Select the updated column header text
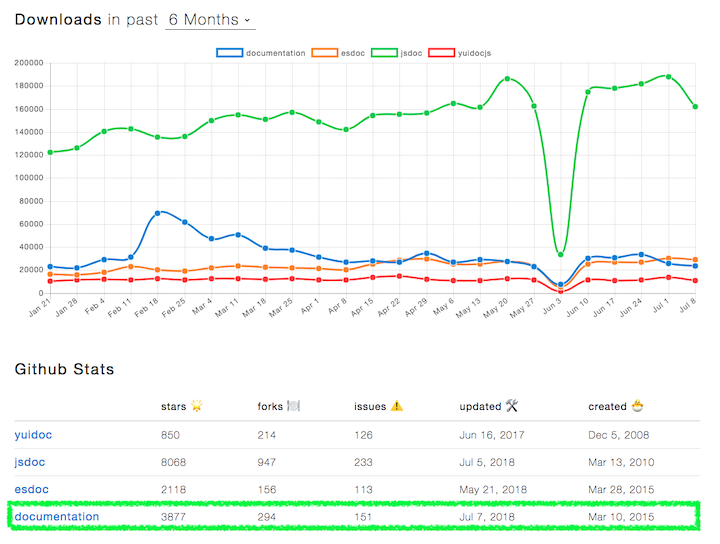This screenshot has height=544, width=720. (480, 407)
